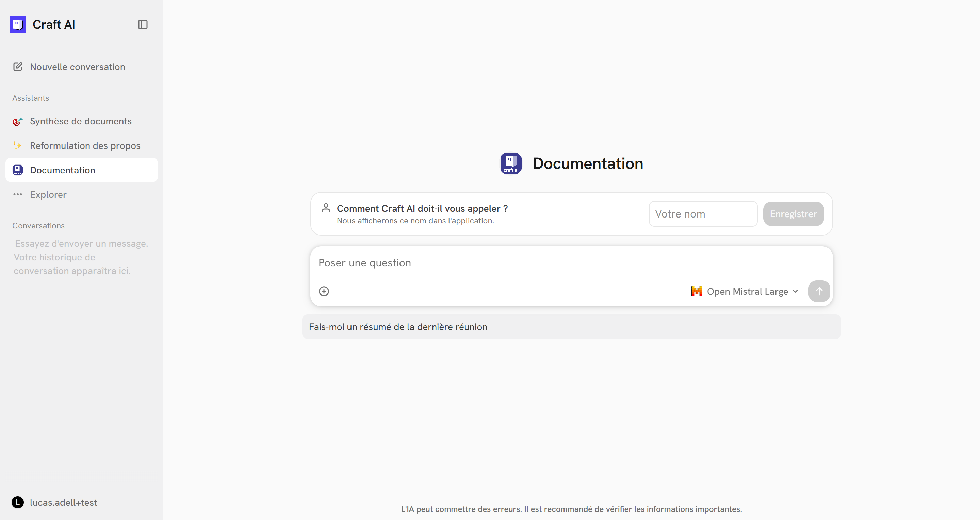This screenshot has height=520, width=980.
Task: Select Documentation assistant in sidebar
Action: [62, 170]
